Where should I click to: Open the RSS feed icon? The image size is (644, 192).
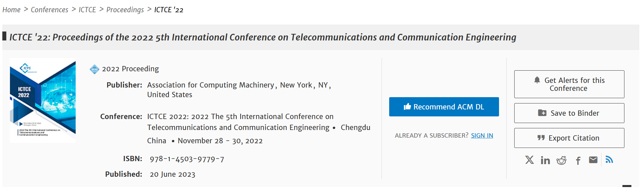pyautogui.click(x=609, y=160)
